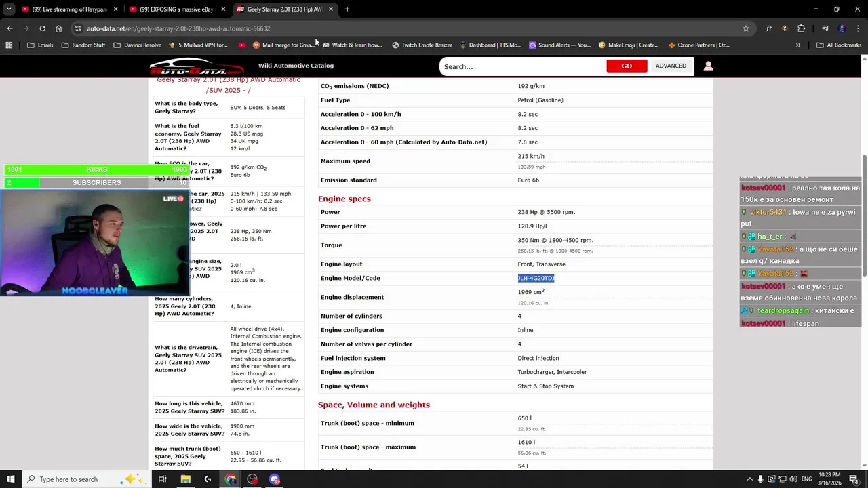Open the Windows Start menu

point(10,479)
